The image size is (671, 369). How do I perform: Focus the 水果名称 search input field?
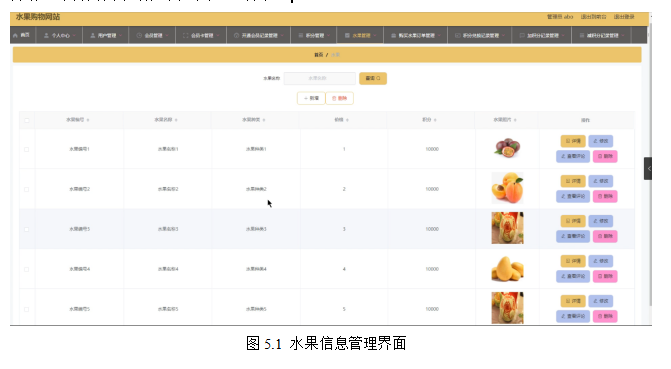coord(319,78)
